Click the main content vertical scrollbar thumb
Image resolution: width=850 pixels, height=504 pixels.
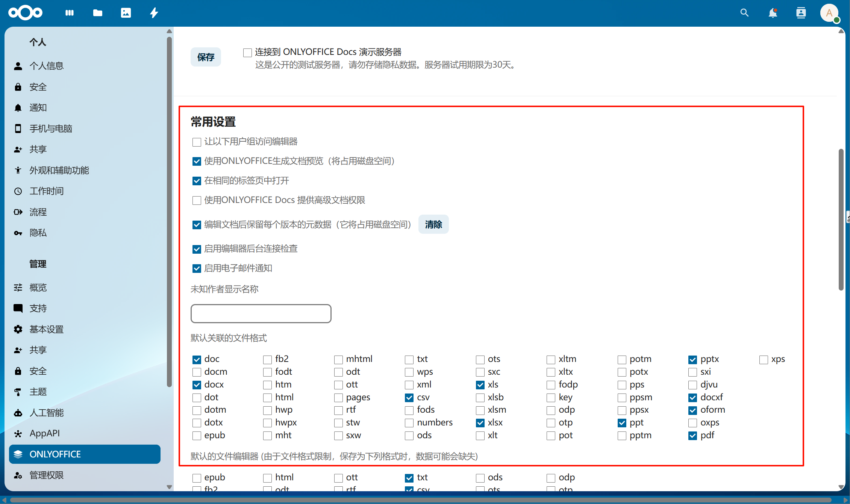click(x=841, y=219)
